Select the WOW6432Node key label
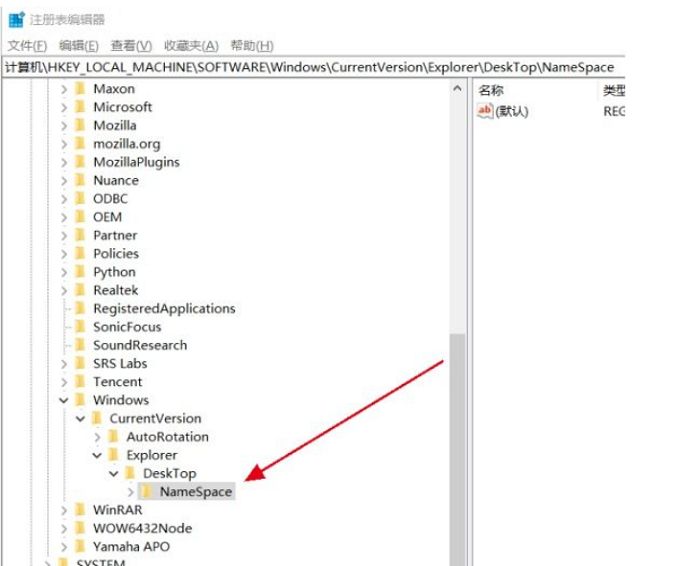The height and width of the screenshot is (566, 700). (x=142, y=529)
